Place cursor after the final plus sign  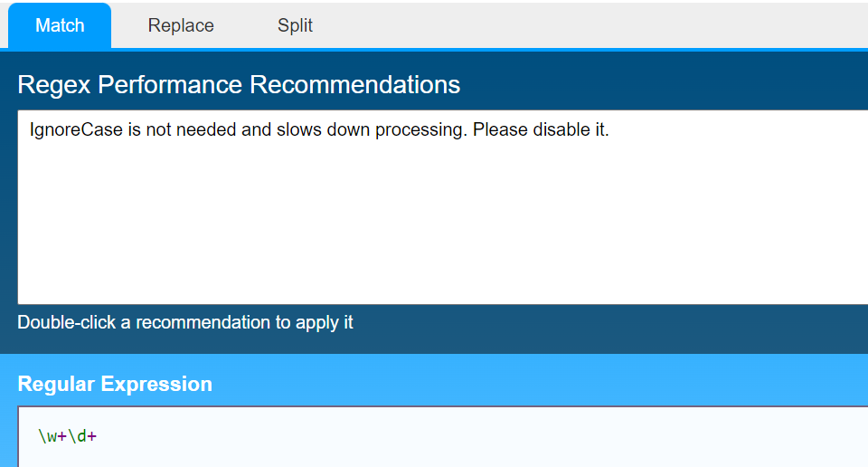(98, 436)
